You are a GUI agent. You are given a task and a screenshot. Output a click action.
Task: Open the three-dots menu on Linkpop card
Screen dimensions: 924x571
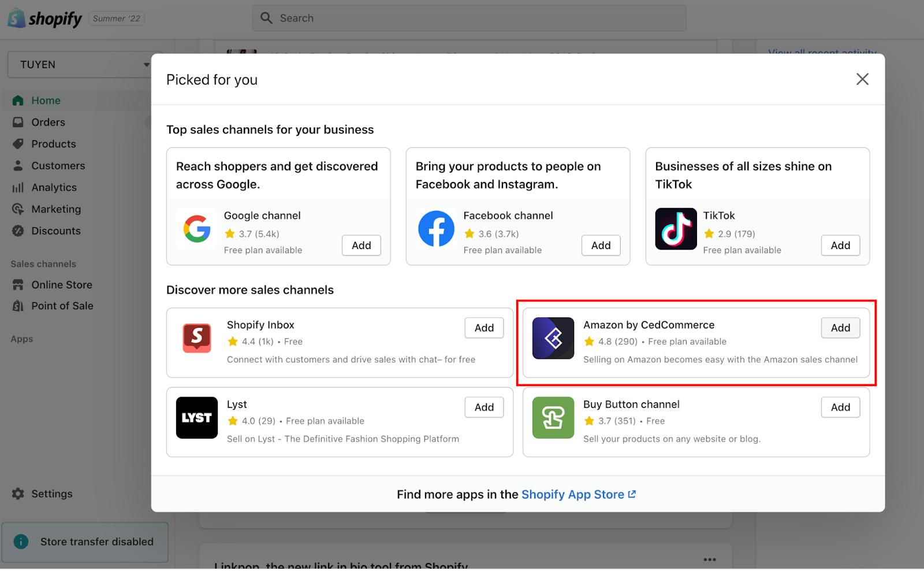point(710,559)
